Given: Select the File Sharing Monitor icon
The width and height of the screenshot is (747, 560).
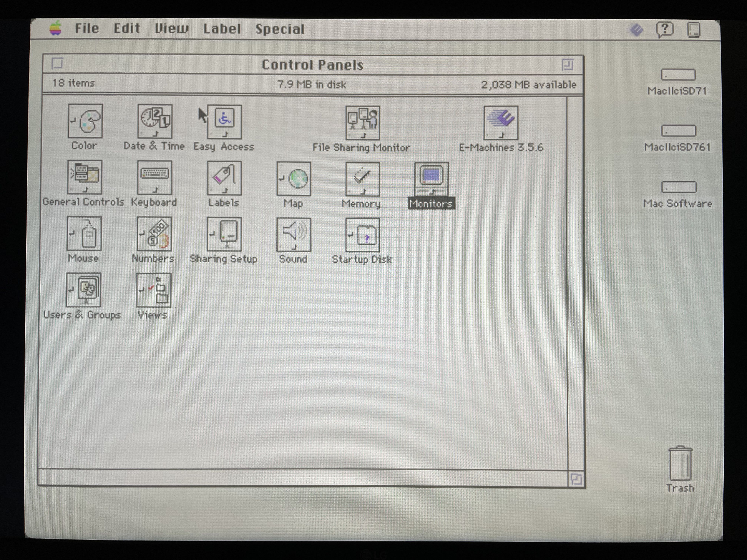Looking at the screenshot, I should [363, 123].
